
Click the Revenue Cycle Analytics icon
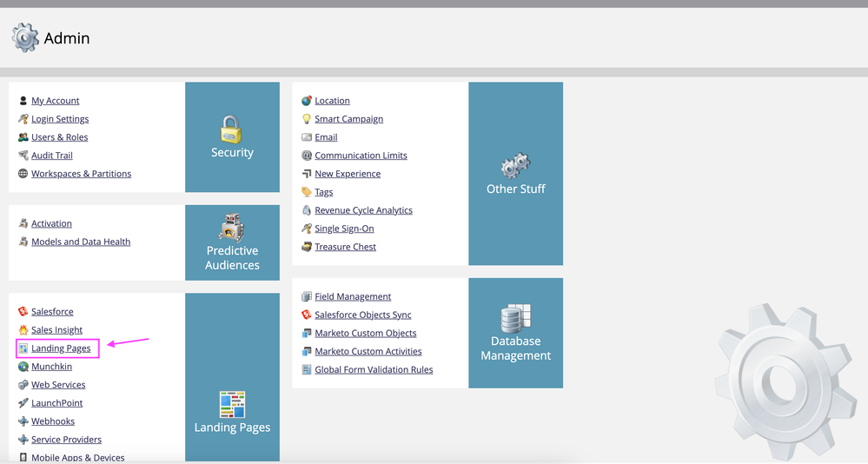306,210
